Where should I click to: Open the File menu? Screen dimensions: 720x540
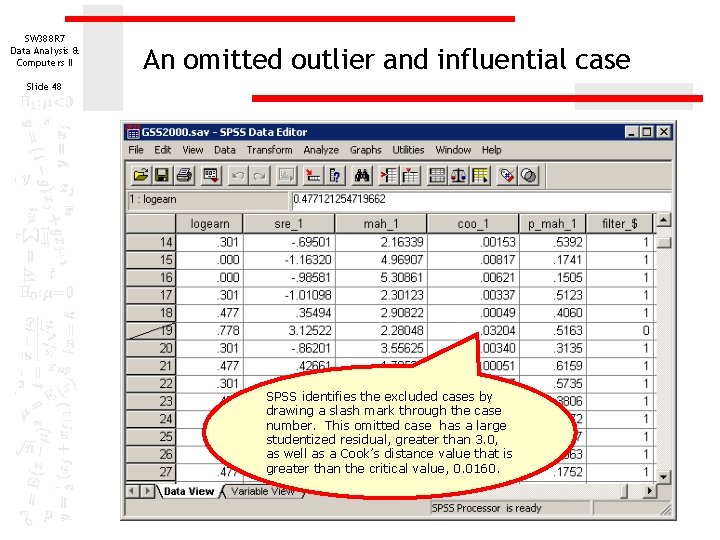click(x=136, y=150)
